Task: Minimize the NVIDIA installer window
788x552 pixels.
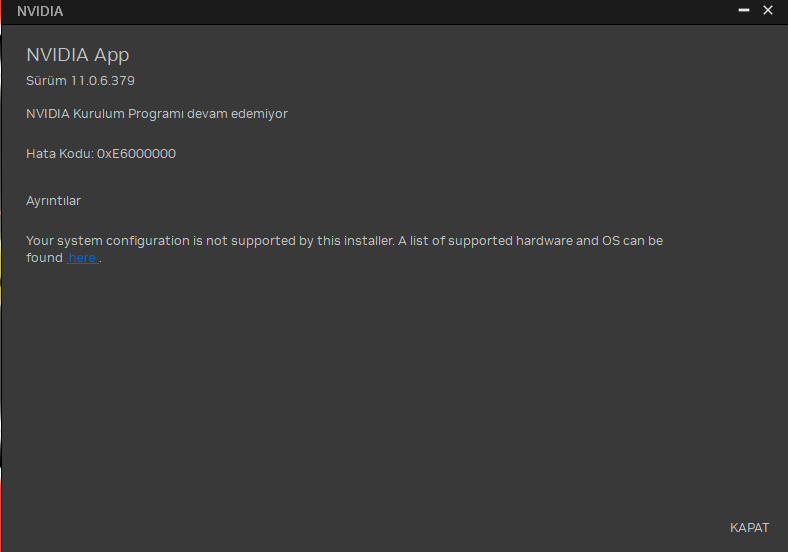Action: (745, 10)
